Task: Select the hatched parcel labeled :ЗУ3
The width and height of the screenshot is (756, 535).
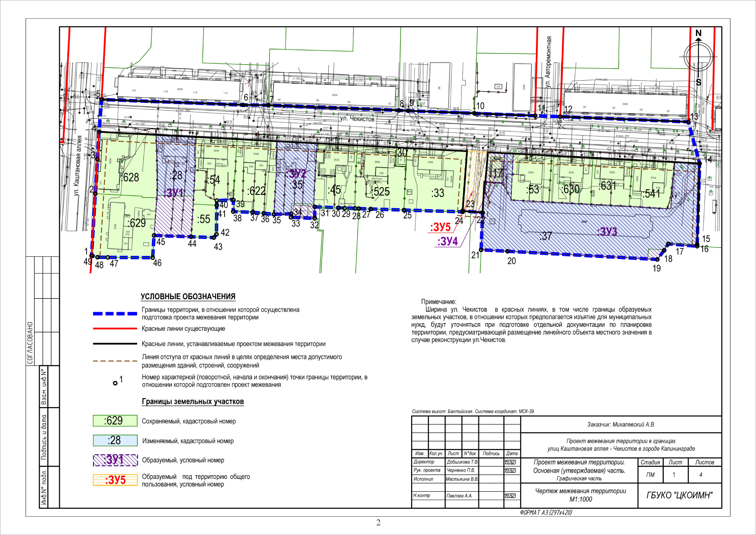Action: [x=607, y=231]
